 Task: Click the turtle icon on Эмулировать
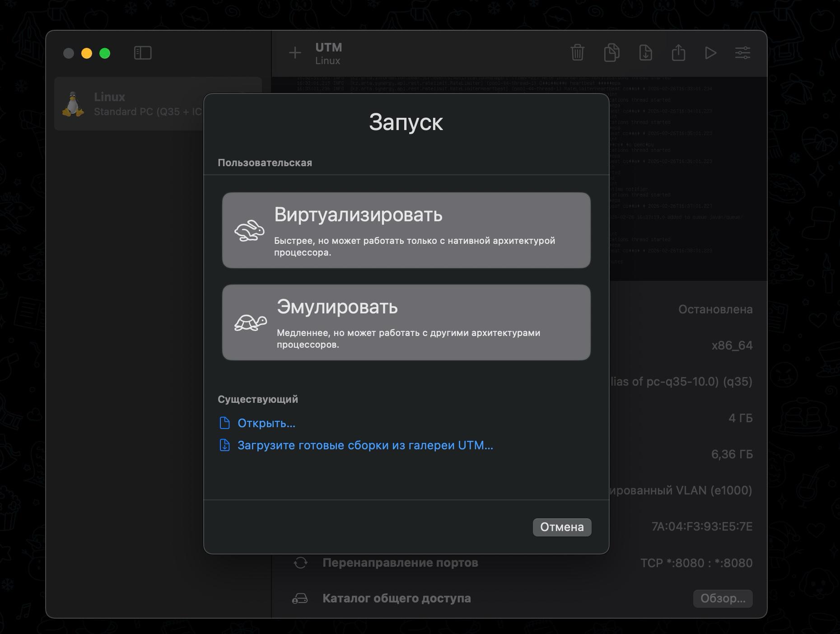[251, 323]
